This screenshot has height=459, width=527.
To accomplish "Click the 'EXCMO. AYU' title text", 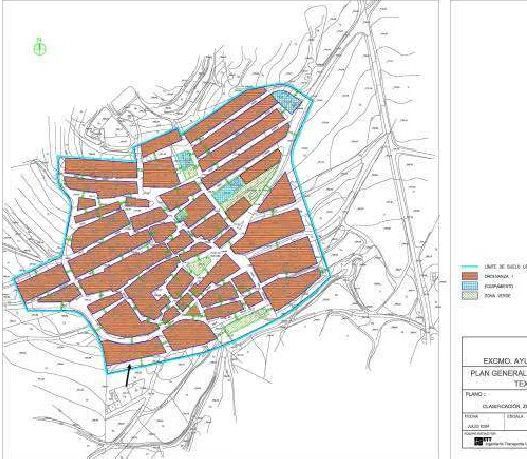I will point(504,361).
